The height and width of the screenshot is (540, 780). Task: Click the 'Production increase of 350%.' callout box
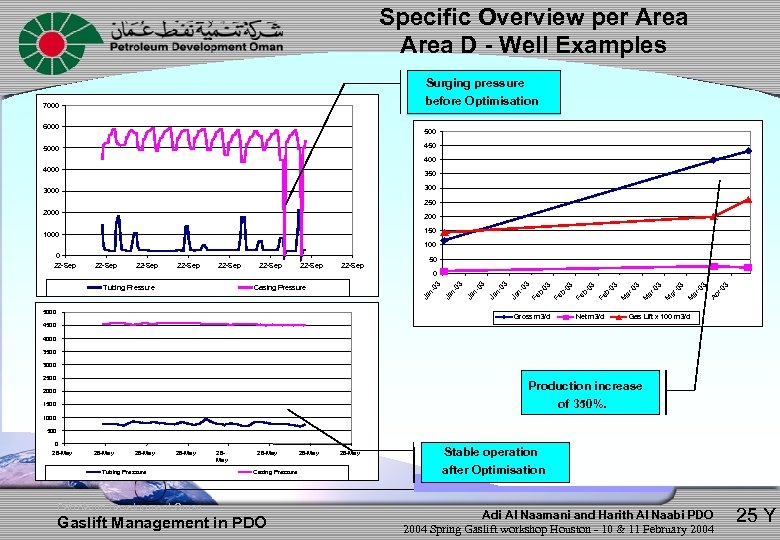(590, 392)
